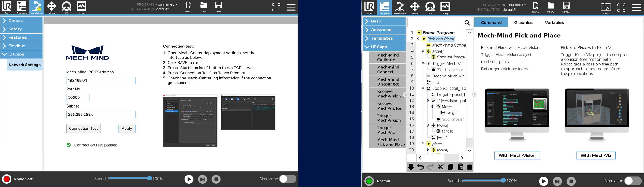The image size is (644, 187).
Task: Open the Move screen in the left window
Action: (52, 7)
